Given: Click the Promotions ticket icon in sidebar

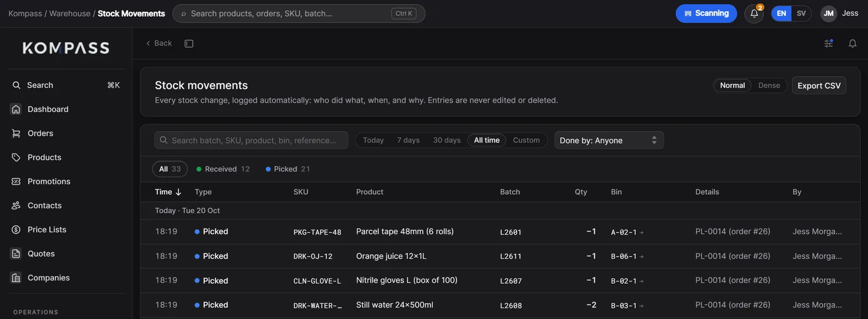Looking at the screenshot, I should (x=16, y=181).
